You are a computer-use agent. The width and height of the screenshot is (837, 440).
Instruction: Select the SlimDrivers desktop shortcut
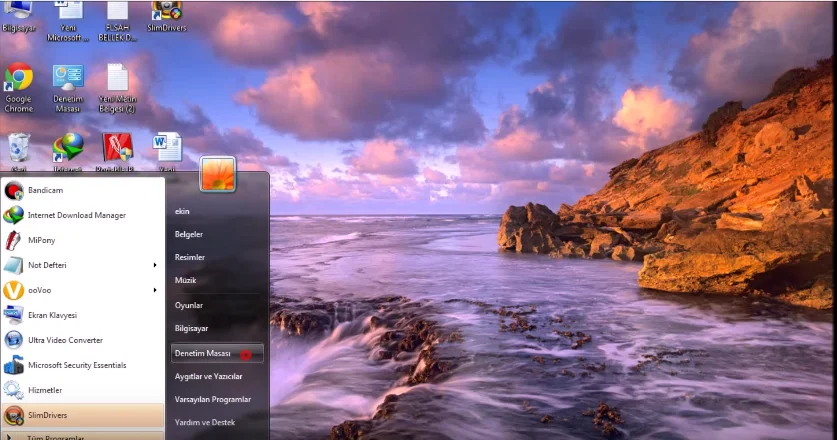pyautogui.click(x=166, y=17)
